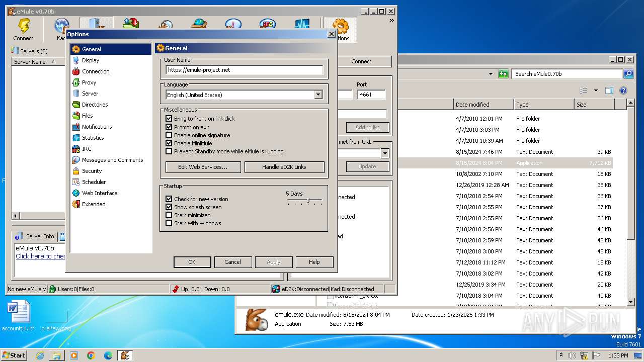644x362 pixels.
Task: Open Explorer help question mark icon
Action: 623,90
